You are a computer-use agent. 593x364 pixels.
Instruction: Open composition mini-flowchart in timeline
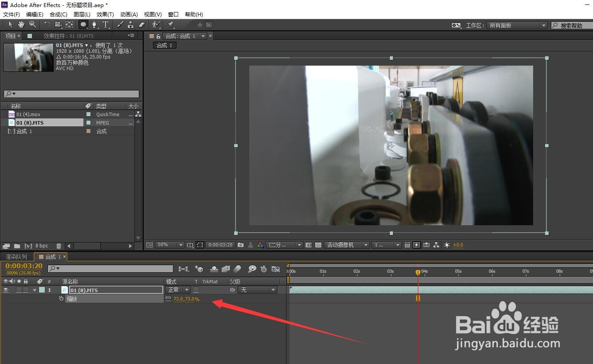183,269
